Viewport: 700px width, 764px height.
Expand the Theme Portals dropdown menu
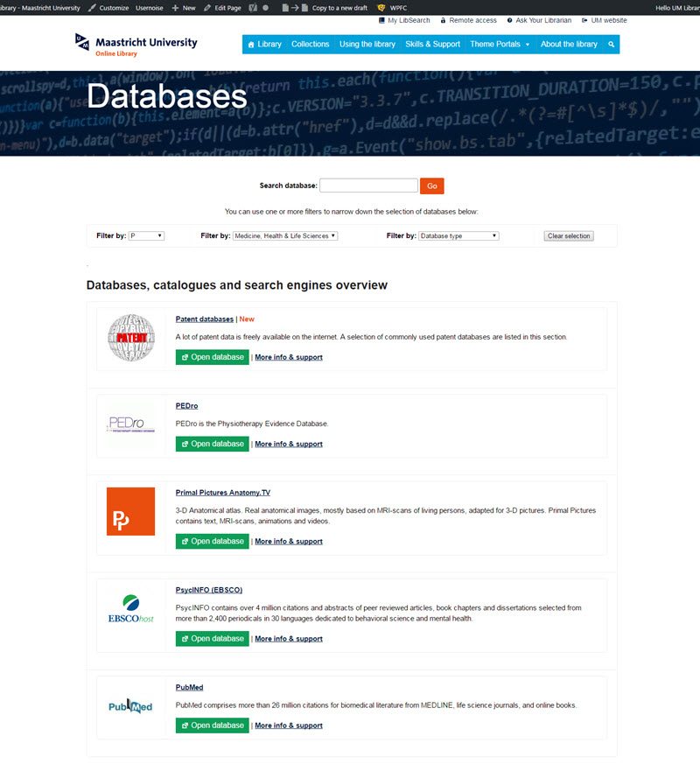[500, 45]
